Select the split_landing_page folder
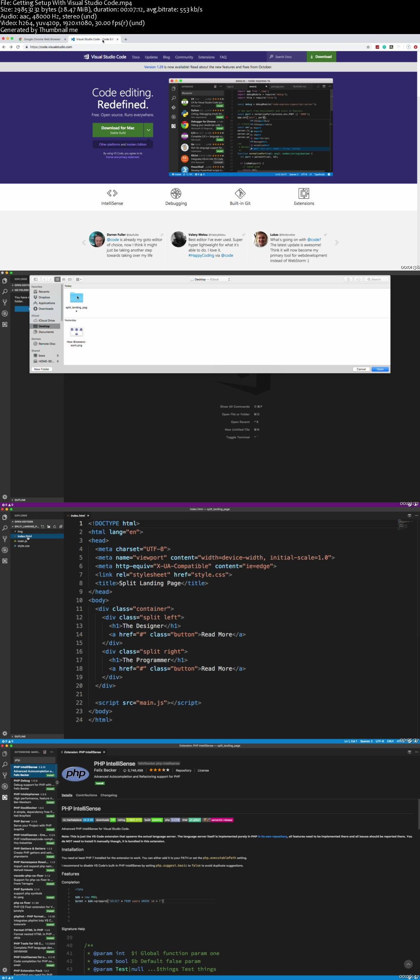Image resolution: width=420 pixels, height=980 pixels. tap(76, 301)
